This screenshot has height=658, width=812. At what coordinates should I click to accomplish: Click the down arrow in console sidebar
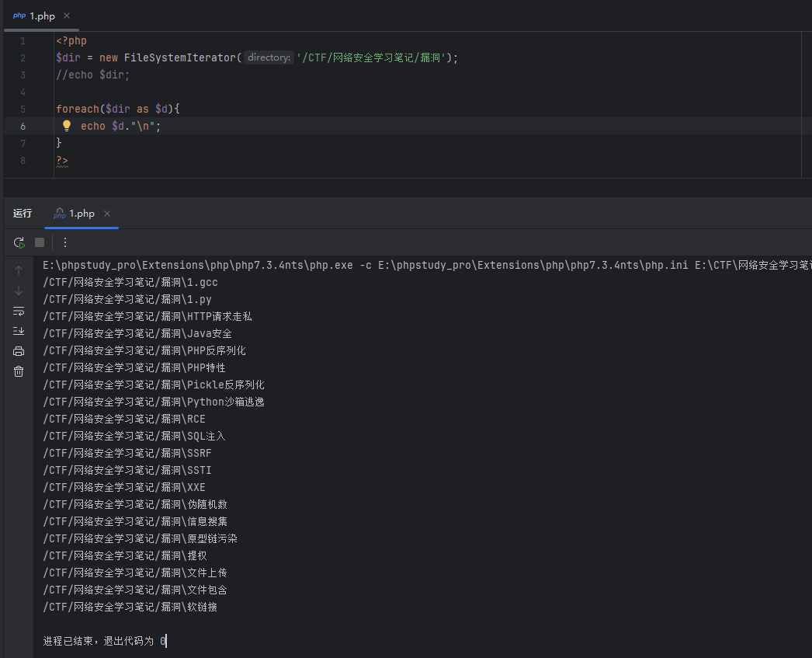click(x=19, y=291)
